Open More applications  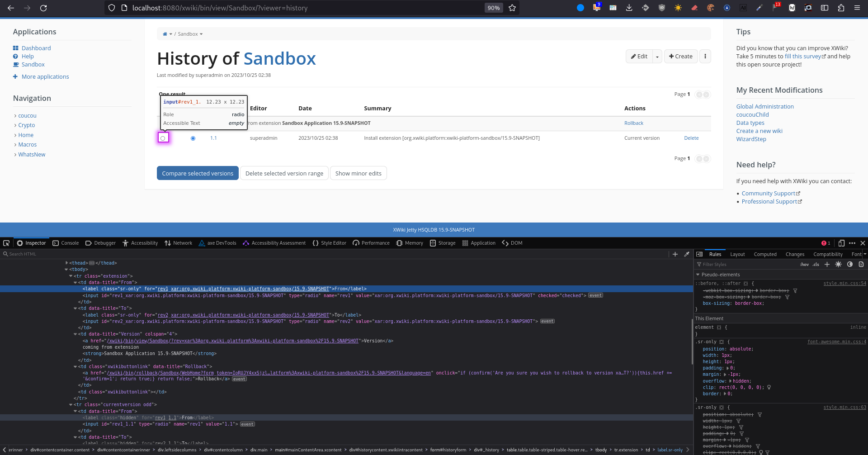point(45,76)
